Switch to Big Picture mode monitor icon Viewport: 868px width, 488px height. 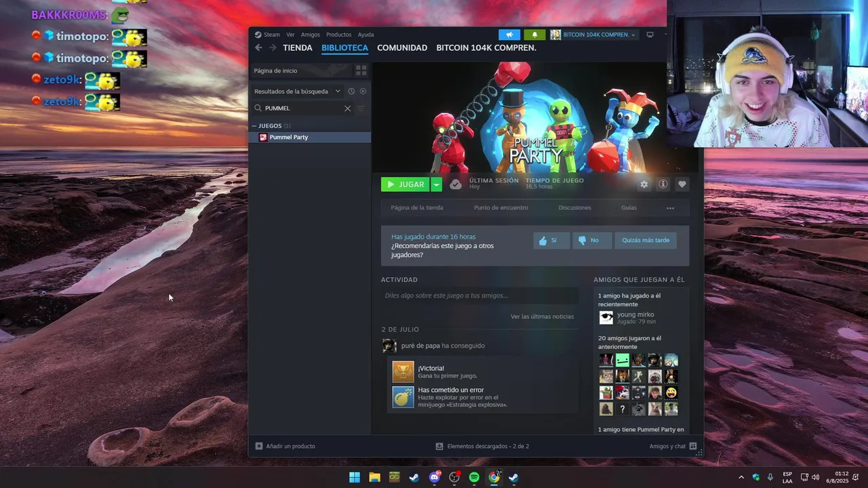point(650,35)
